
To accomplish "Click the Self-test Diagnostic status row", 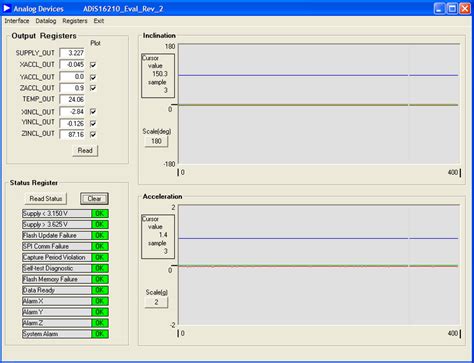I will [x=65, y=268].
